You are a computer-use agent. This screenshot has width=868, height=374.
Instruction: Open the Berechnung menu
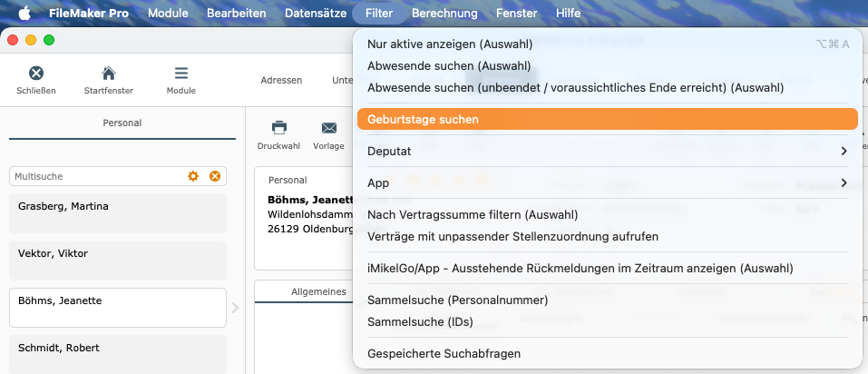pos(444,14)
